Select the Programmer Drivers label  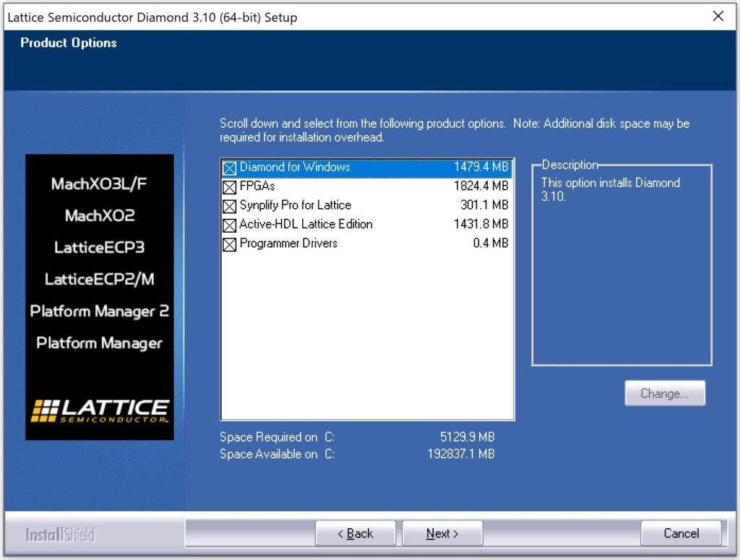click(x=289, y=243)
